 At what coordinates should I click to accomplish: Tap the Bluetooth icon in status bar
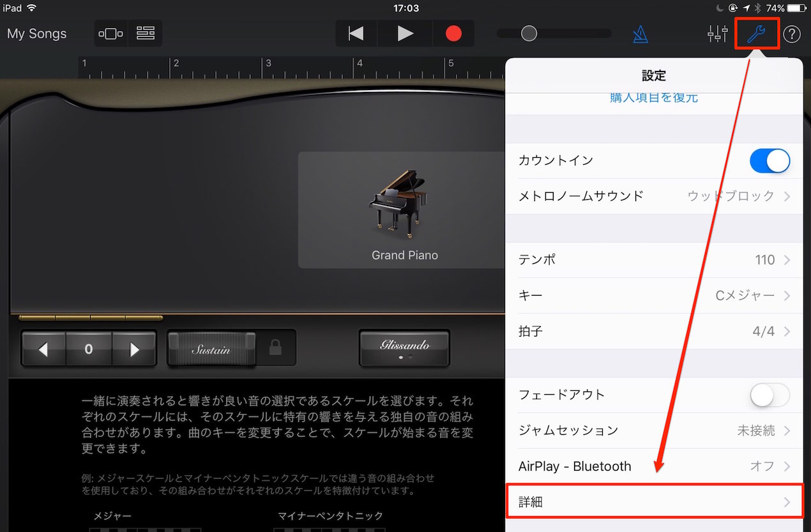tap(757, 8)
